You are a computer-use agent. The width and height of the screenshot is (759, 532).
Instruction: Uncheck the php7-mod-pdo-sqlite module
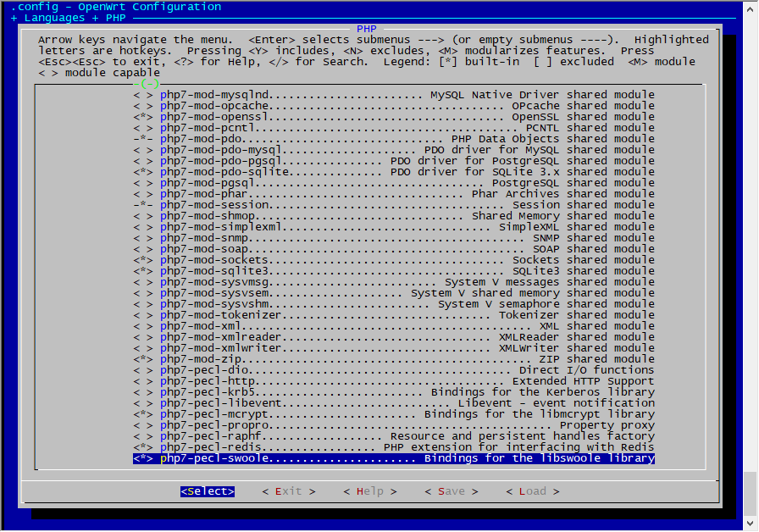point(143,172)
